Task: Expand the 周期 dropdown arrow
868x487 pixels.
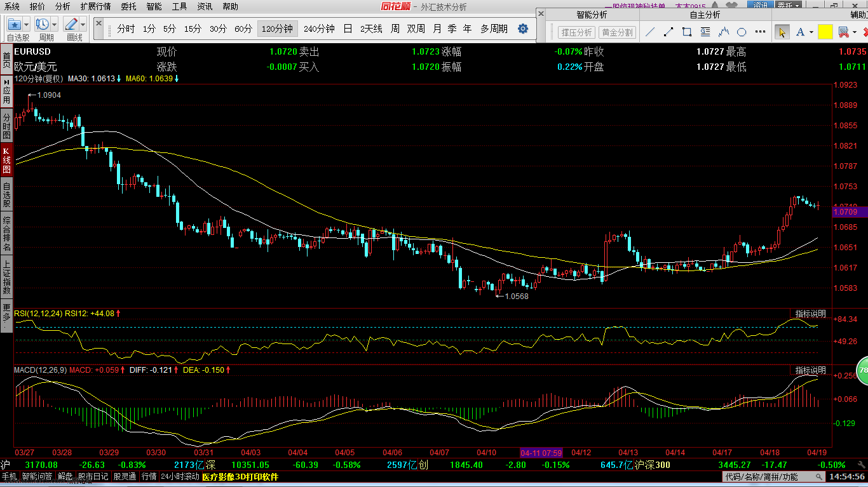Action: (x=54, y=24)
